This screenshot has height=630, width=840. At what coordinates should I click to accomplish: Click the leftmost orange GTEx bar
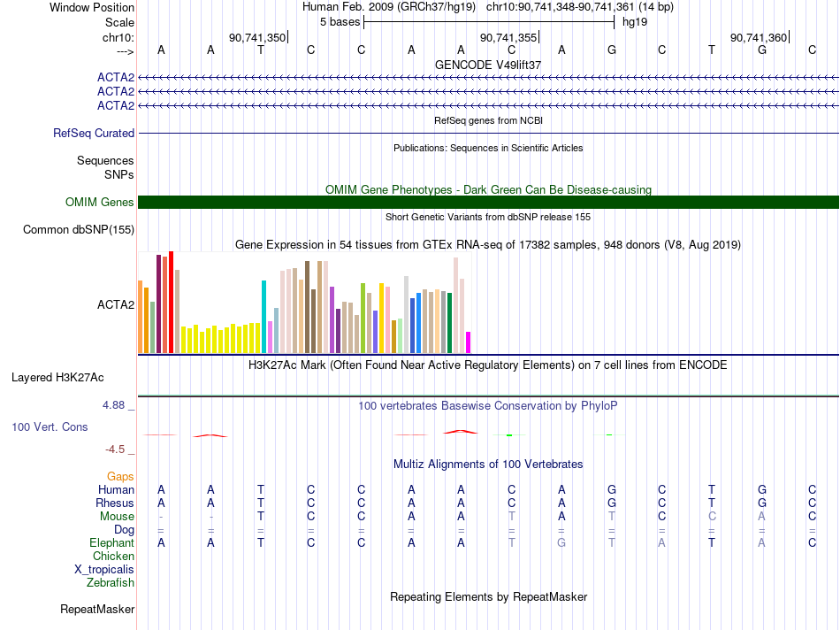coord(141,317)
